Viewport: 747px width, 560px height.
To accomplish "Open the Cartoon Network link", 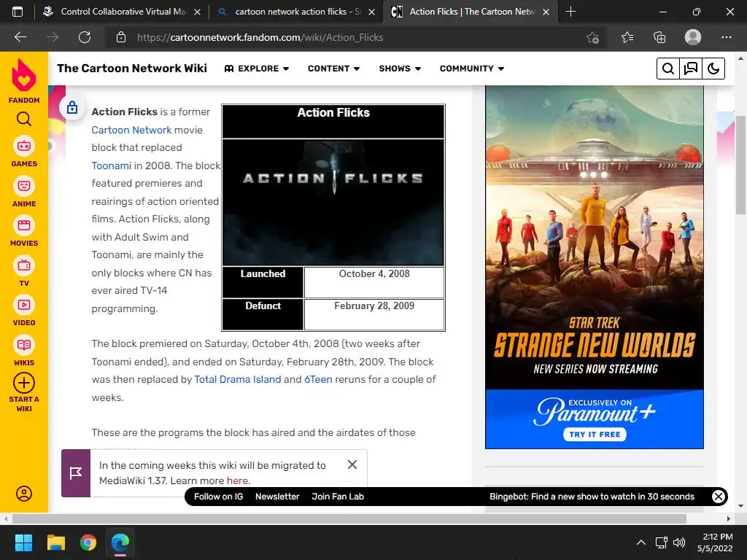I will [x=131, y=130].
